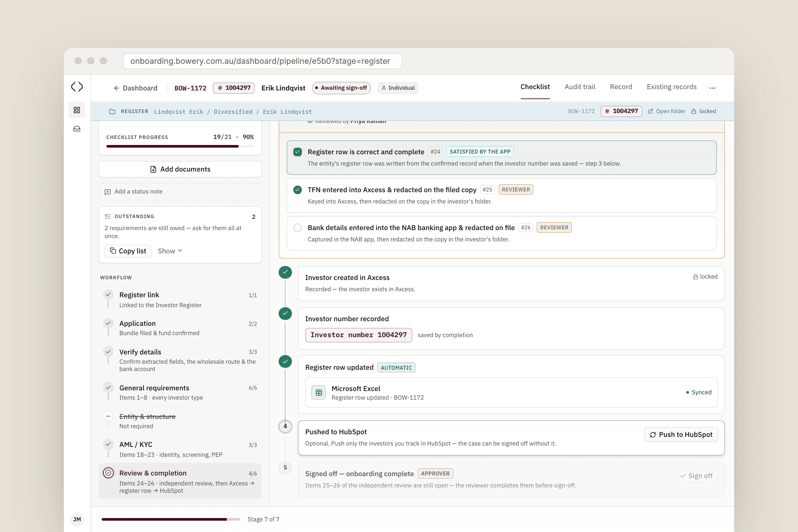Uncheck Register row is correct and complete
The width and height of the screenshot is (798, 532).
point(298,152)
